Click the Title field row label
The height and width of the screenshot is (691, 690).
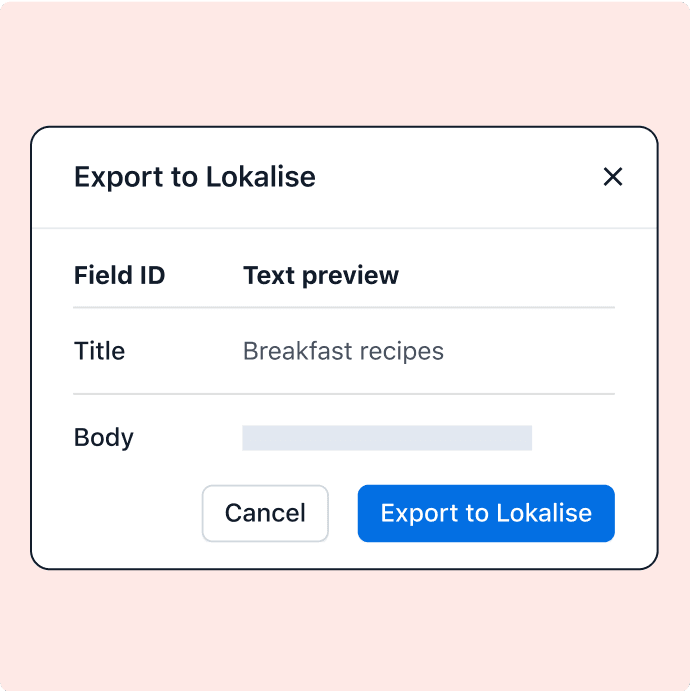[99, 351]
